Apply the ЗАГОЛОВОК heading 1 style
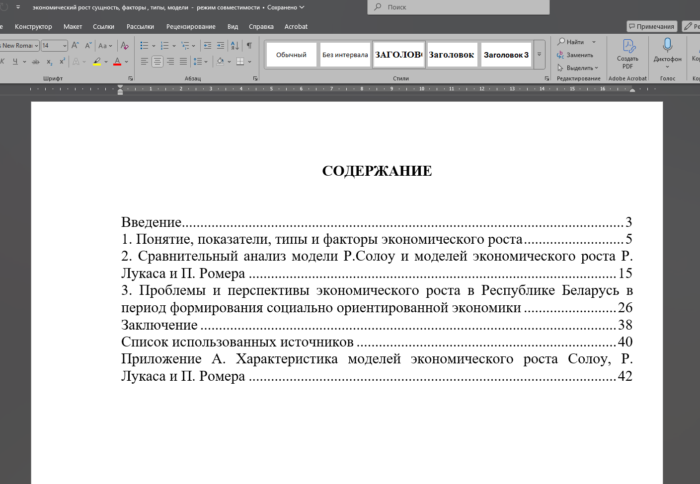 399,54
